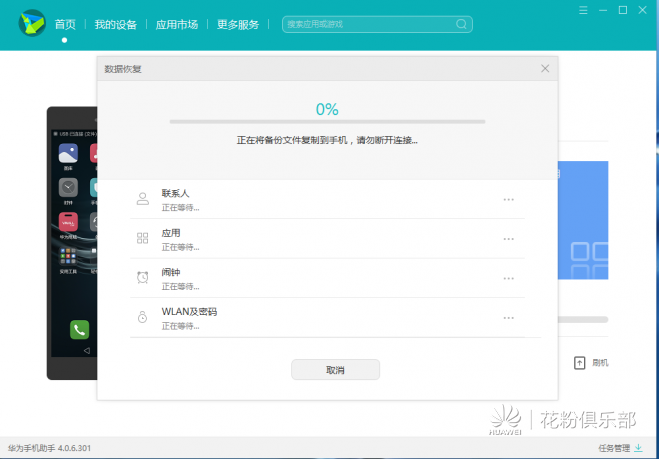This screenshot has height=459, width=659.
Task: Go to the 首页 tab
Action: click(65, 24)
